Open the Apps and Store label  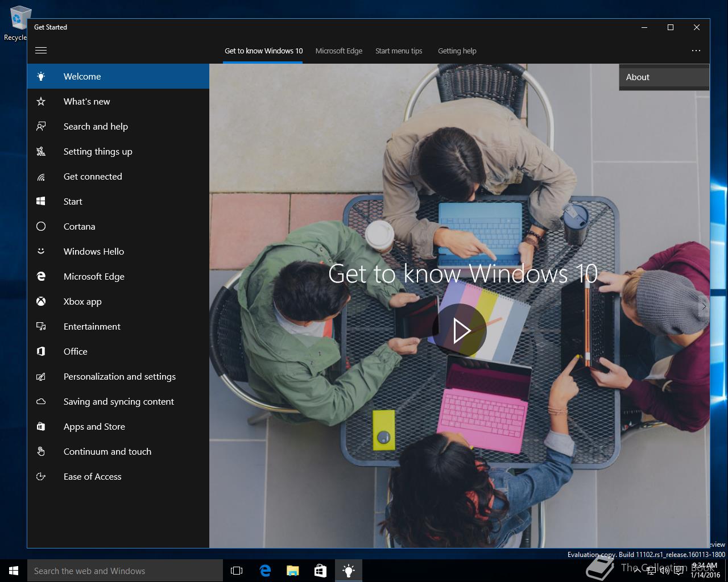tap(94, 426)
